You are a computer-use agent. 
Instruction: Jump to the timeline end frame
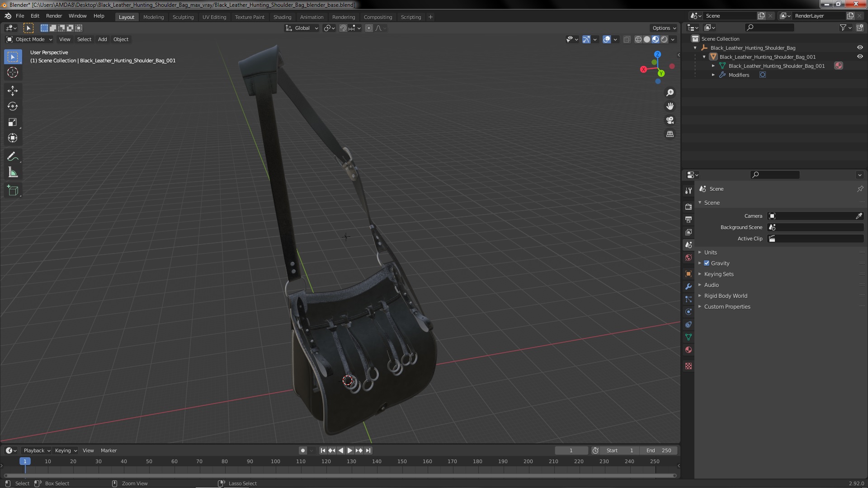[x=368, y=450]
